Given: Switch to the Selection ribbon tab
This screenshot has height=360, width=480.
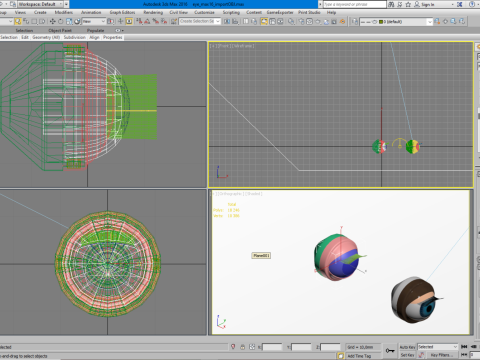Looking at the screenshot, I should (24, 30).
